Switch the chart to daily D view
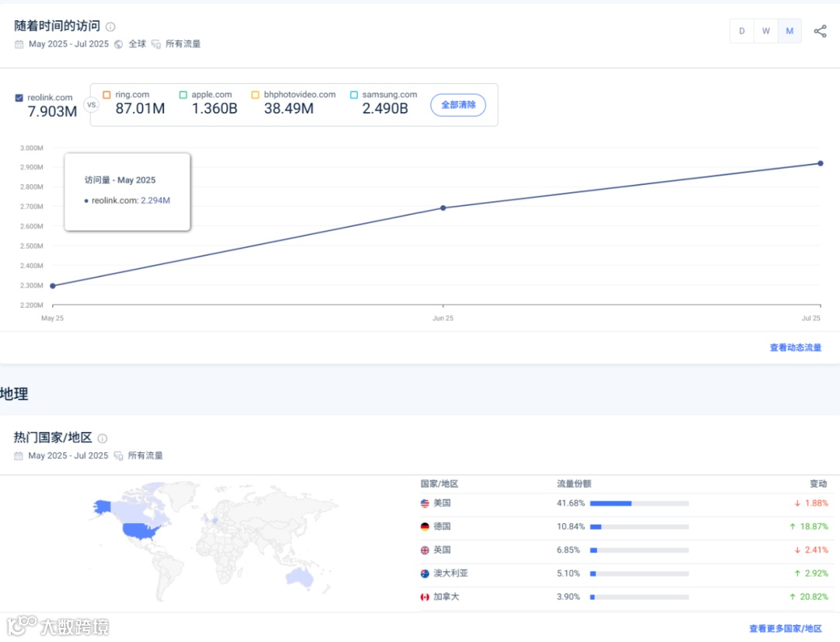Viewport: 840px width, 642px height. tap(742, 31)
